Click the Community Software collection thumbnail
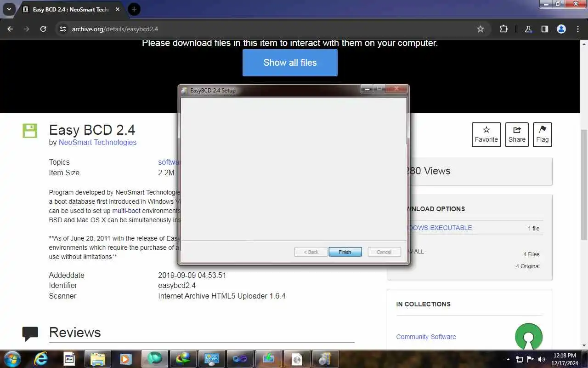This screenshot has height=368, width=588. [x=529, y=336]
